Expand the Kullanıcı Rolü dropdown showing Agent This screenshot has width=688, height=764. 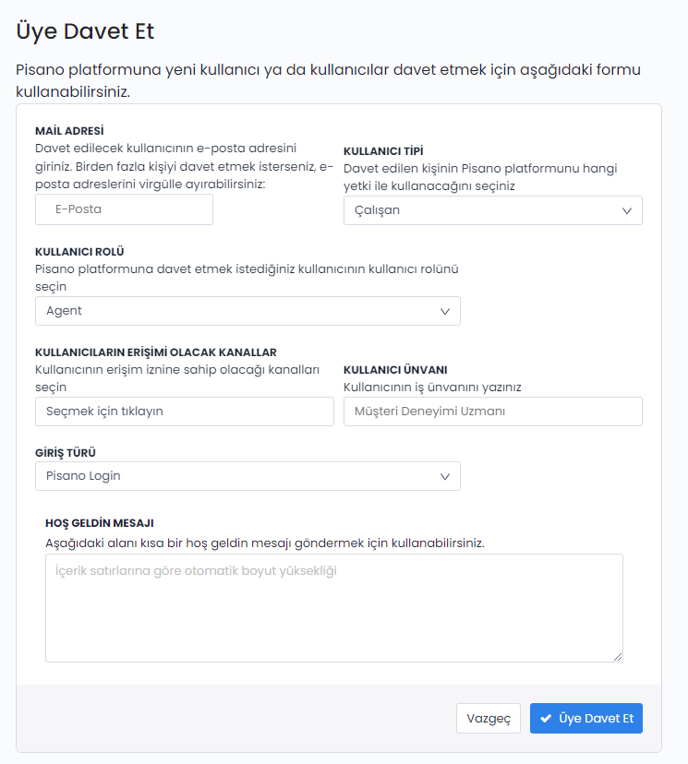point(247,311)
